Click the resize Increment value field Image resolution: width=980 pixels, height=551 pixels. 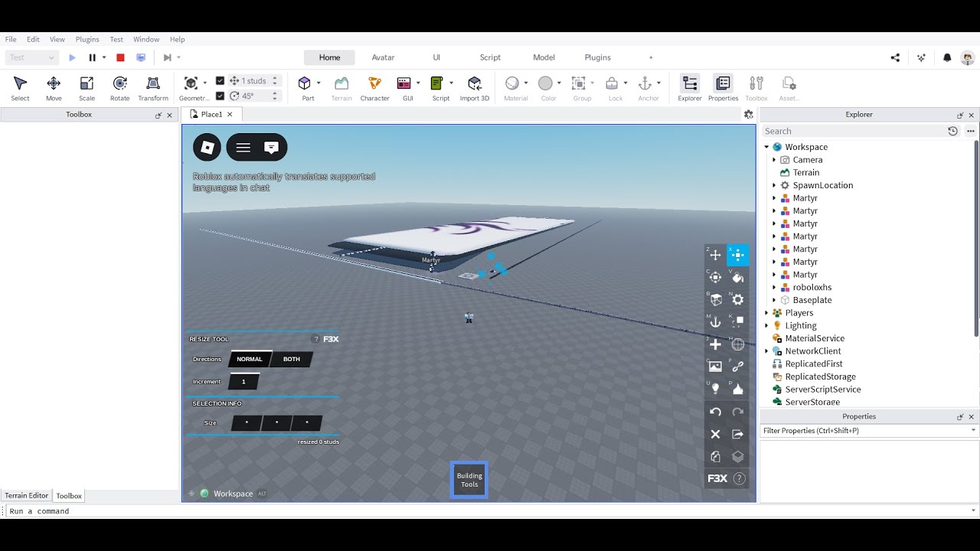(243, 382)
